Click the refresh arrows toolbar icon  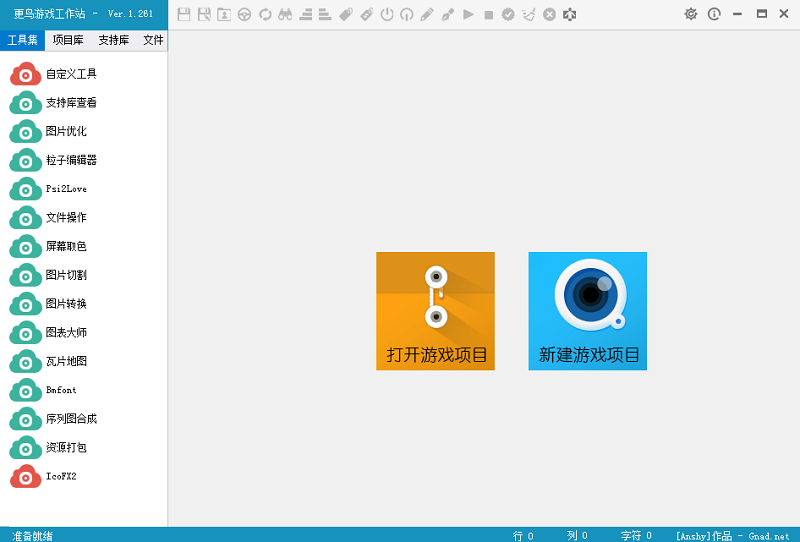[x=265, y=14]
